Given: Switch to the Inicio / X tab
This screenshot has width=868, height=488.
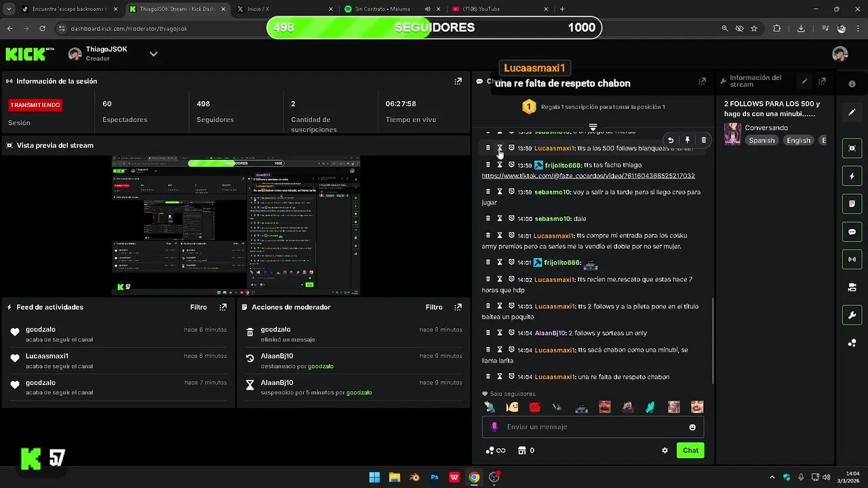Looking at the screenshot, I should click(x=283, y=9).
